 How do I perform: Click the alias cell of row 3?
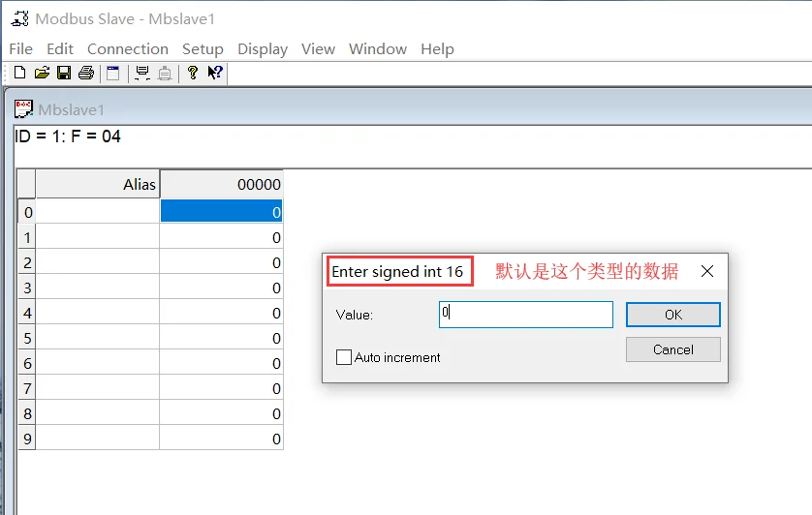(x=97, y=288)
